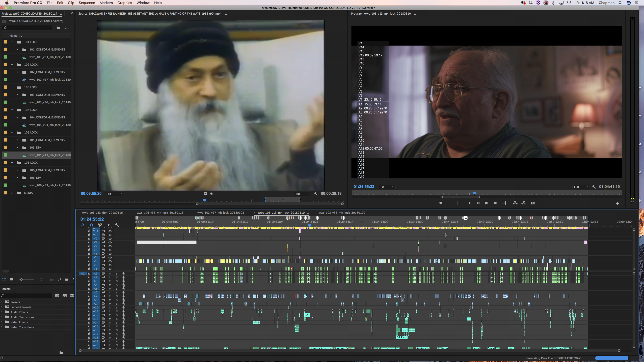644x362 pixels.
Task: Toggle timeline Snap magnet icon
Action: coord(91,225)
